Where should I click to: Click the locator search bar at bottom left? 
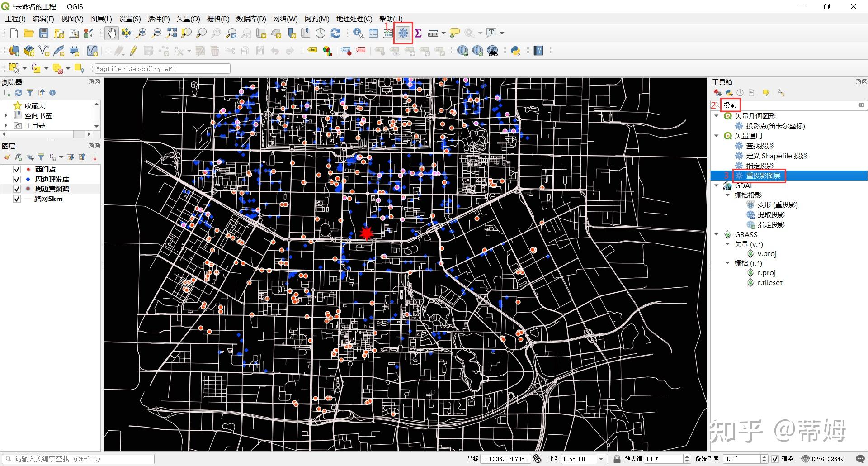[78, 459]
